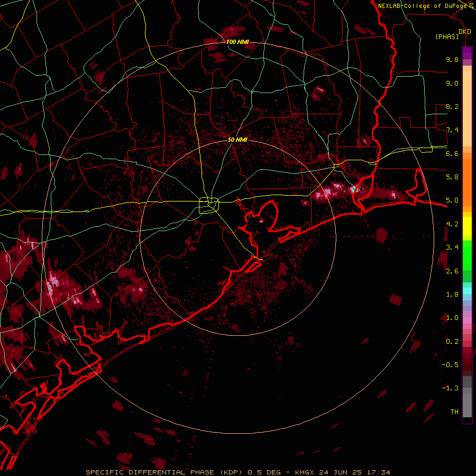
Task: Click the yellow Houston beltway loop at the radar center
Action: [209, 205]
